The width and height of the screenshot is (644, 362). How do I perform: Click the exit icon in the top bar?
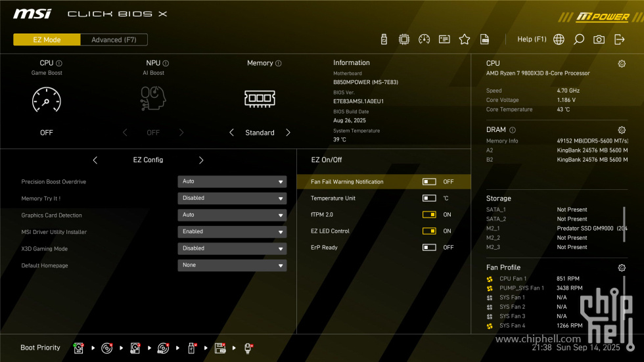click(619, 39)
